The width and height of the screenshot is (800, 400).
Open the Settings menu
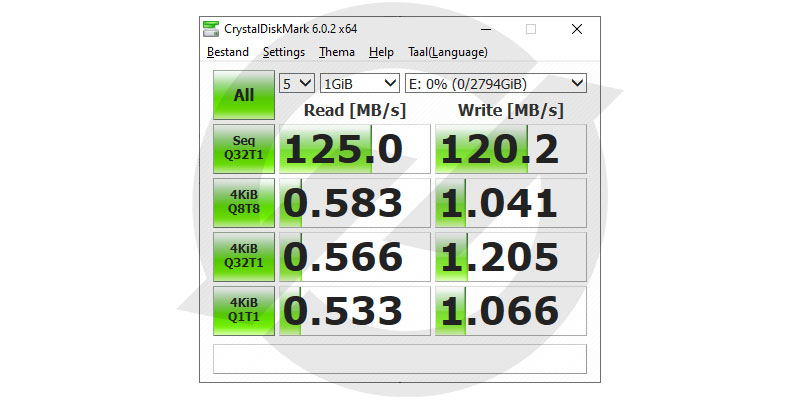click(284, 52)
